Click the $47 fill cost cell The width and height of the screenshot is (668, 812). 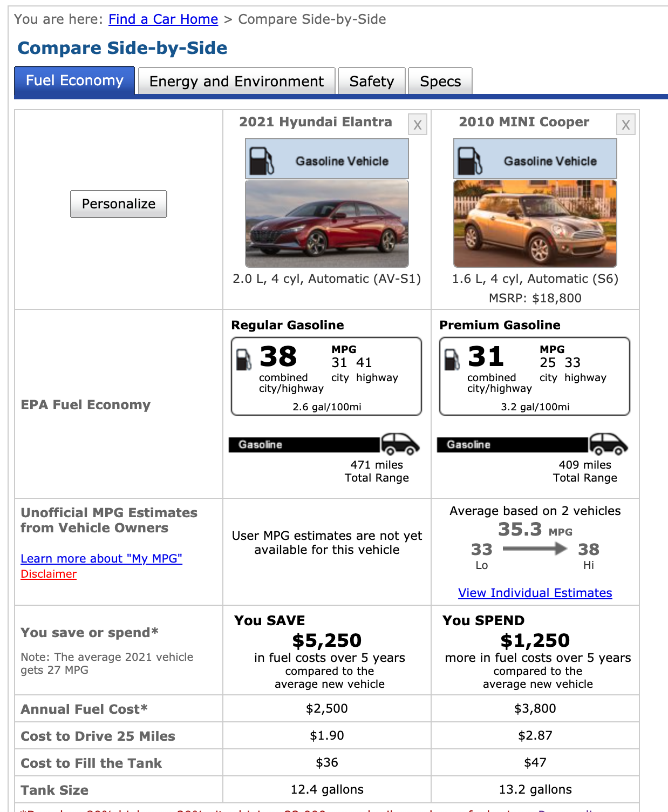(x=535, y=762)
